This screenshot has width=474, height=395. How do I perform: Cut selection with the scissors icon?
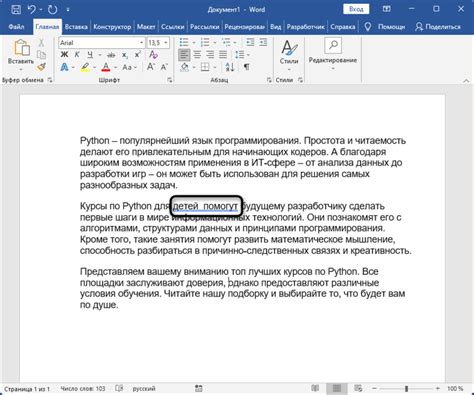pos(41,42)
